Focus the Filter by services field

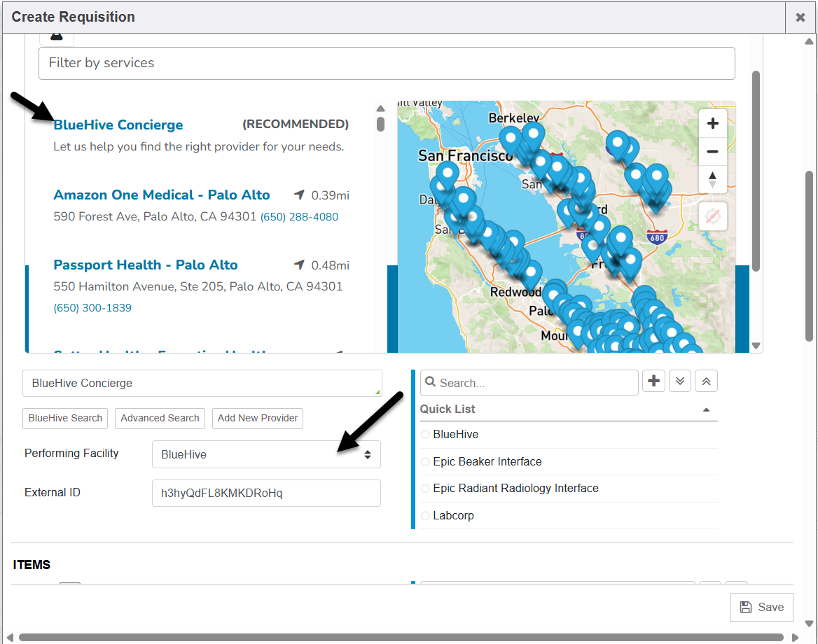coord(387,63)
